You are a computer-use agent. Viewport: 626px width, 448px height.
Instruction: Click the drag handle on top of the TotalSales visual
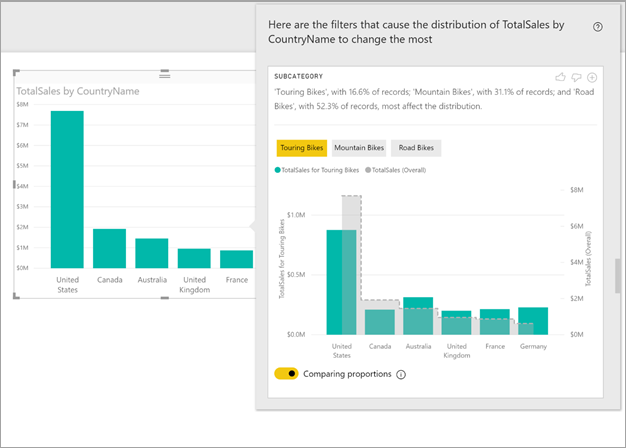coord(164,74)
